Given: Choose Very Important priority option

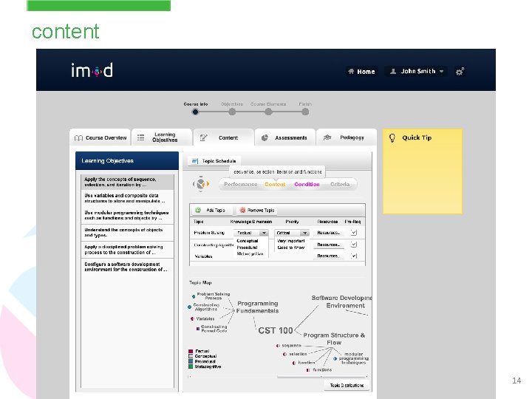Looking at the screenshot, I should pyautogui.click(x=291, y=241).
